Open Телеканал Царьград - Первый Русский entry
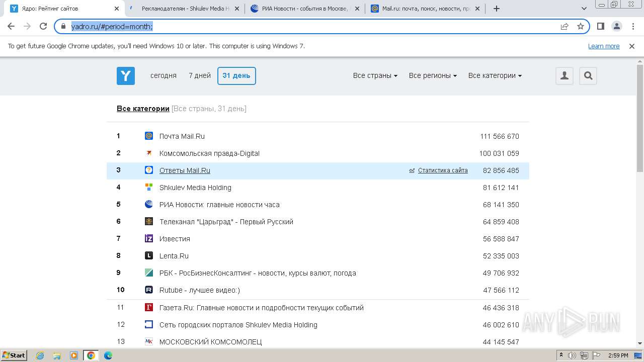 [226, 222]
